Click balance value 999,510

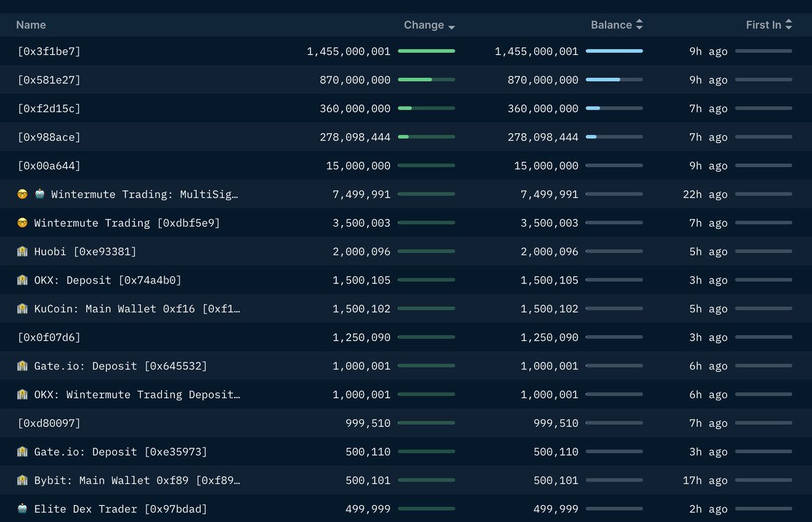556,423
